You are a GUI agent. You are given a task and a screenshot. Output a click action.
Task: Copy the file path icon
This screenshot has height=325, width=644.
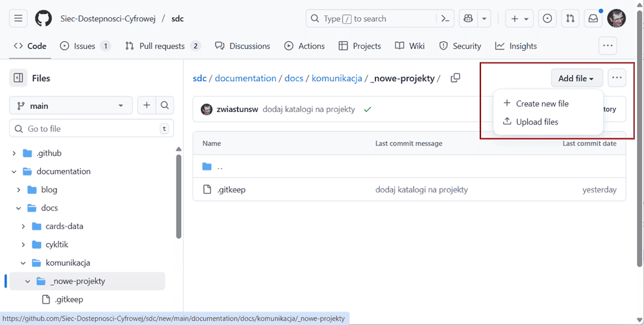455,78
